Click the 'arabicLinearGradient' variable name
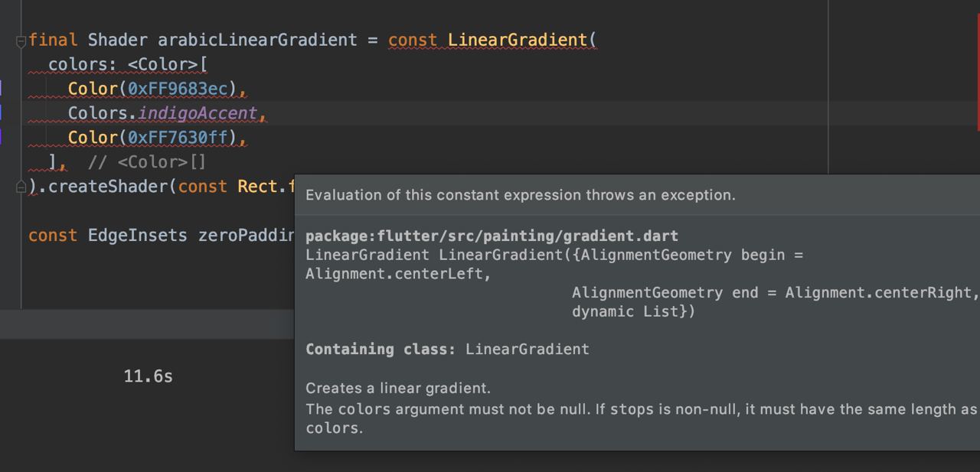This screenshot has width=980, height=472. 257,40
